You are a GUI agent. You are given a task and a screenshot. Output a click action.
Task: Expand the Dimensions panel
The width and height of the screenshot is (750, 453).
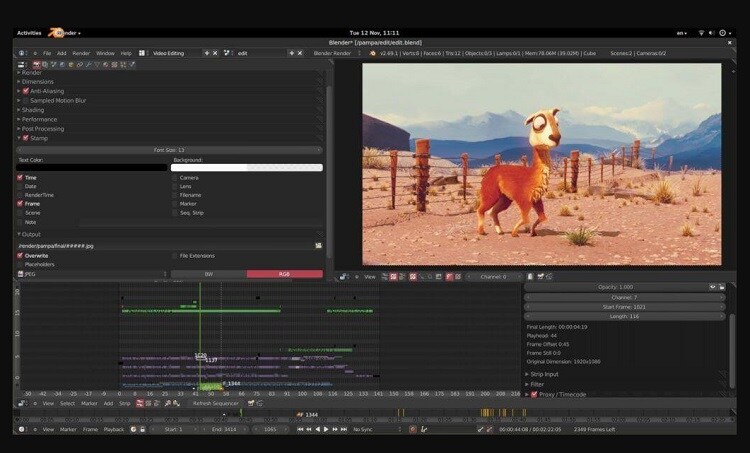37,82
